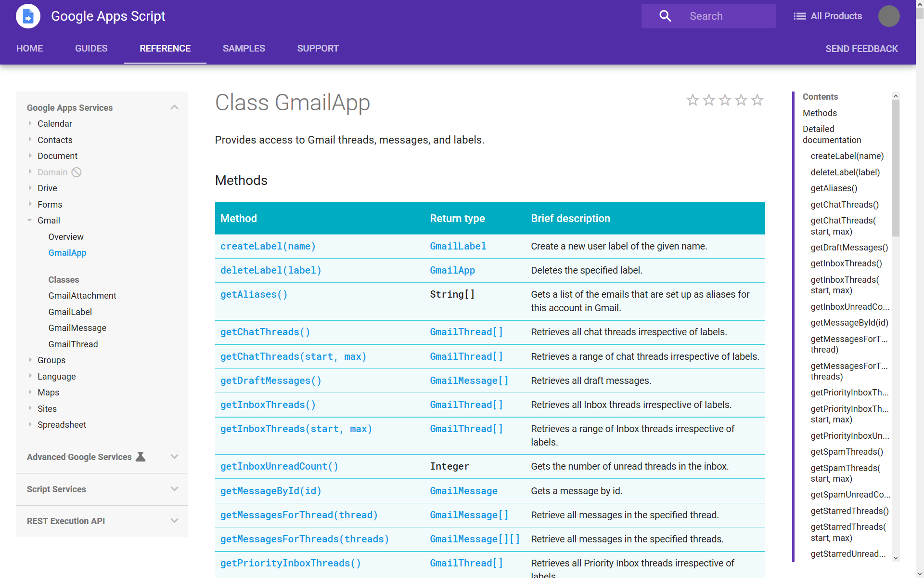Click the beaker icon beside Advanced Google Services
The width and height of the screenshot is (924, 578).
pos(141,457)
